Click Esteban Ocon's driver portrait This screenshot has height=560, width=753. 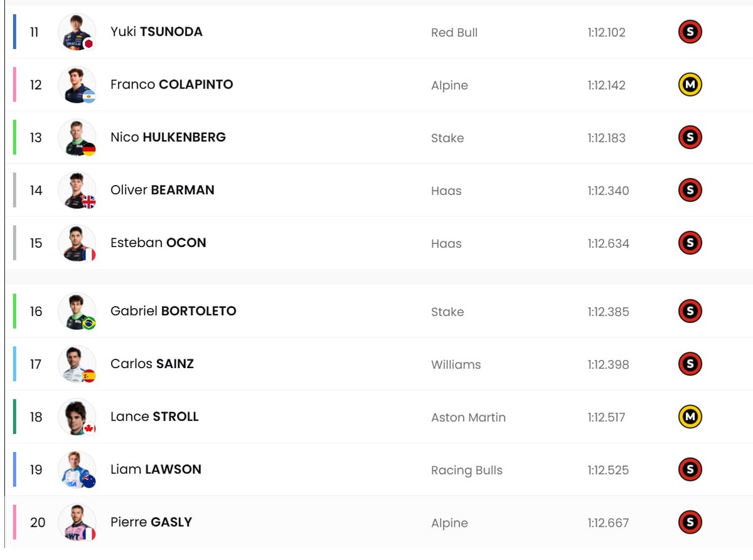coord(77,243)
